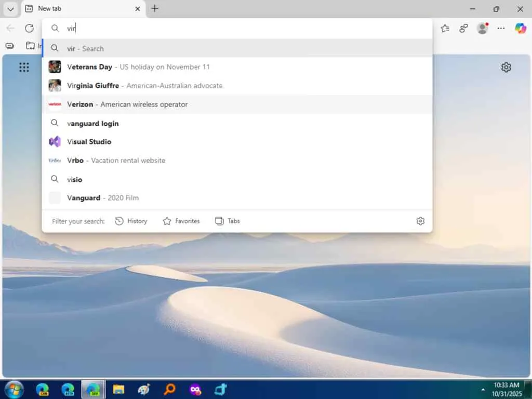The image size is (532, 399).
Task: Open File Explorer from the taskbar
Action: click(x=119, y=389)
